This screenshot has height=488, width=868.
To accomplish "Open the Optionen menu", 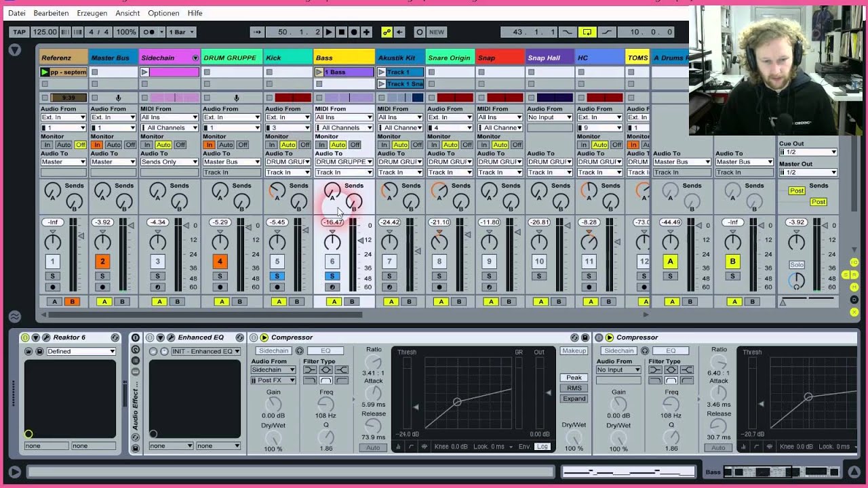I will click(x=163, y=13).
